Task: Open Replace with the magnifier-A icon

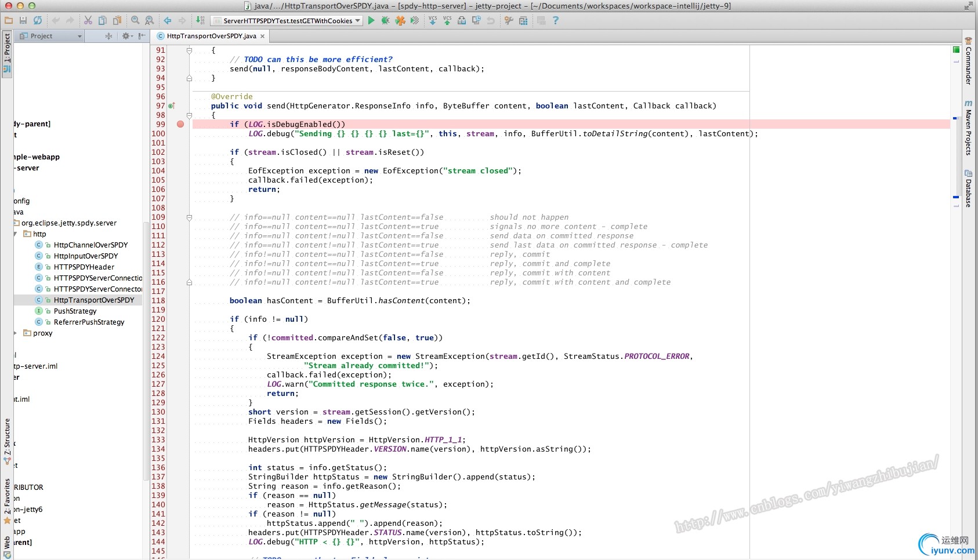Action: click(150, 20)
